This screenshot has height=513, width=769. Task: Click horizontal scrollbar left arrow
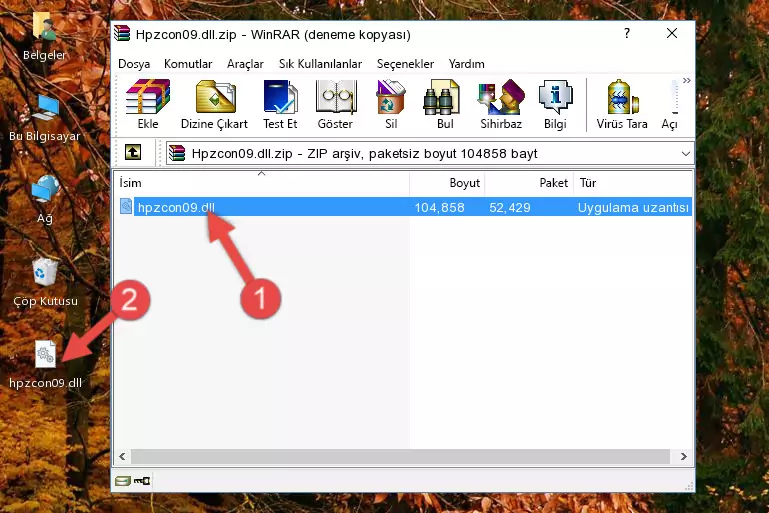click(x=122, y=457)
